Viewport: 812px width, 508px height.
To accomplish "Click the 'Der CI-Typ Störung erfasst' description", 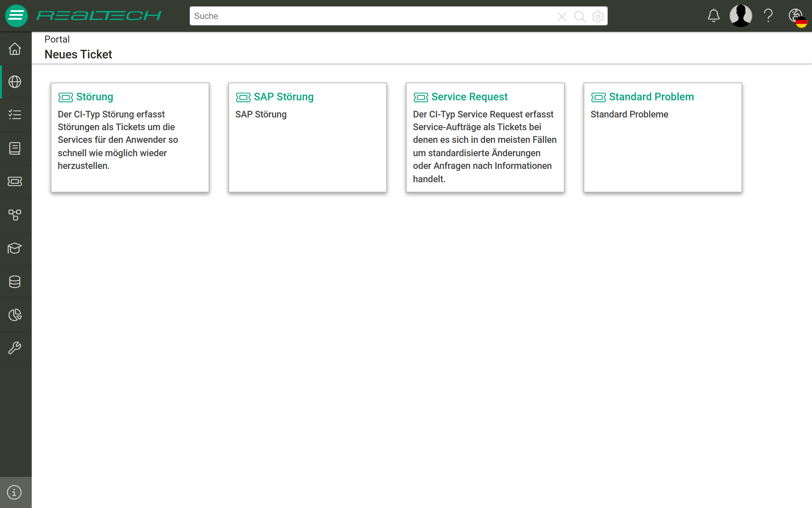I will point(118,140).
